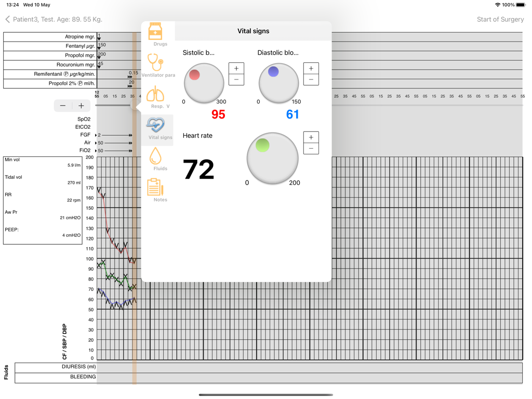
Task: Increase heart rate with plus button
Action: pyautogui.click(x=311, y=137)
